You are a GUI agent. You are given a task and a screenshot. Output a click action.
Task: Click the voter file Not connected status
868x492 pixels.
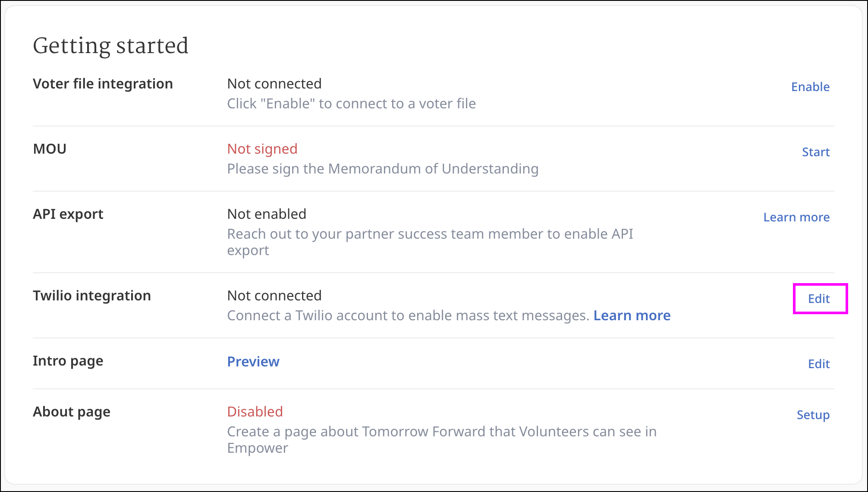coord(274,84)
